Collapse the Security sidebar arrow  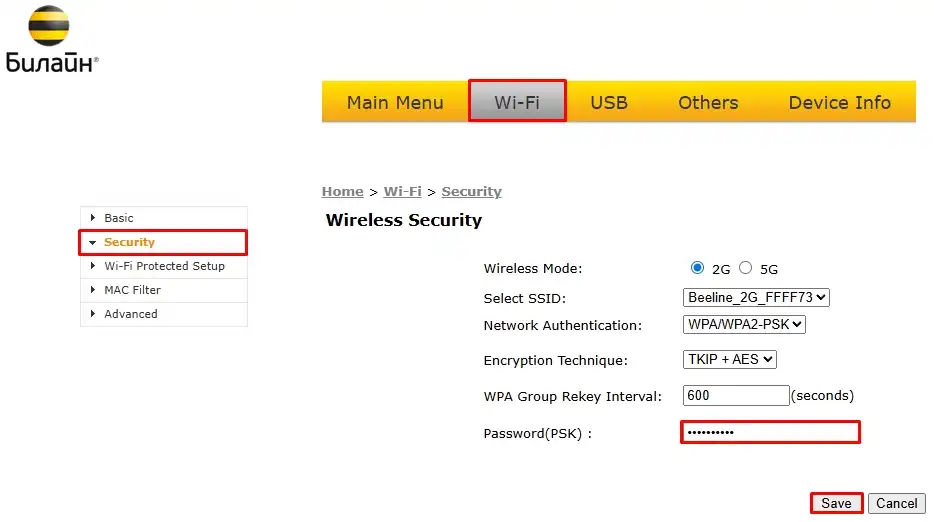click(93, 242)
